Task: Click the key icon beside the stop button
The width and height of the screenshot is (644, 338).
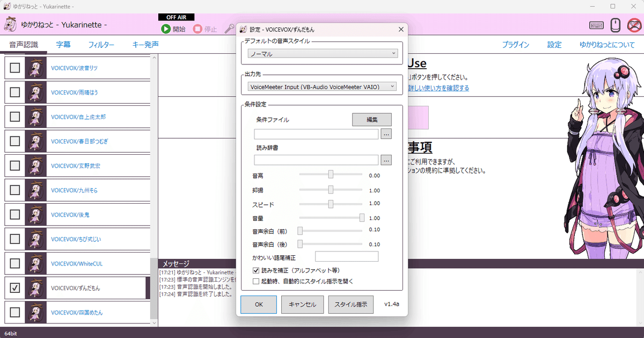Action: 229,29
